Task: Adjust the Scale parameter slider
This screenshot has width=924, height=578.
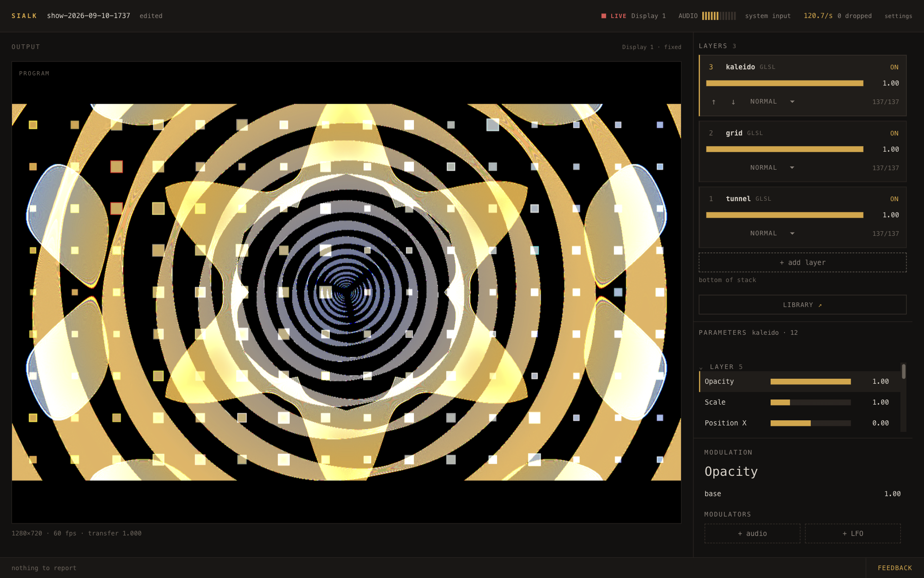Action: [810, 402]
